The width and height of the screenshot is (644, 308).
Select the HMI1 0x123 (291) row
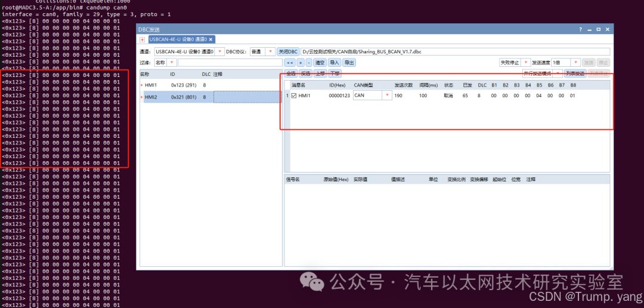(x=210, y=85)
